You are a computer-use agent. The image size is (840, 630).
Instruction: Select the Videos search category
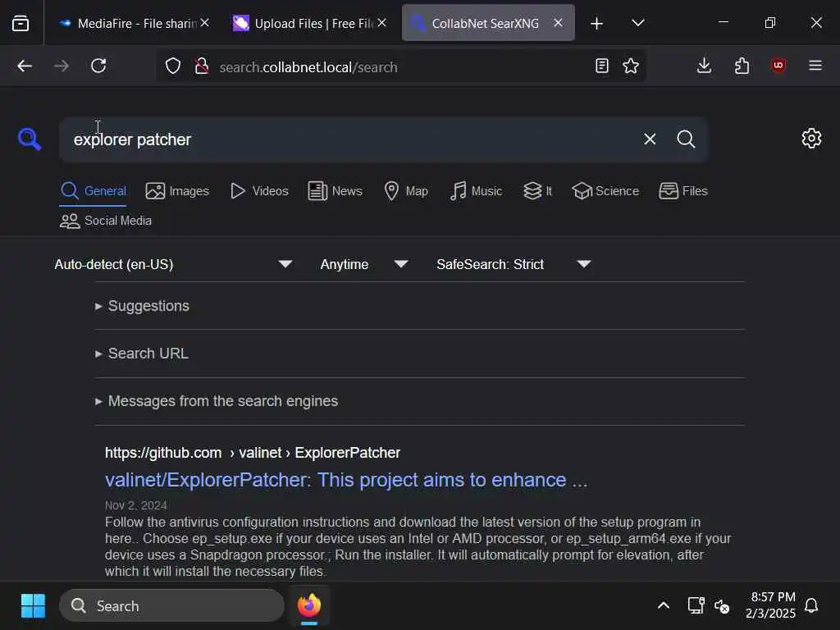pyautogui.click(x=259, y=191)
